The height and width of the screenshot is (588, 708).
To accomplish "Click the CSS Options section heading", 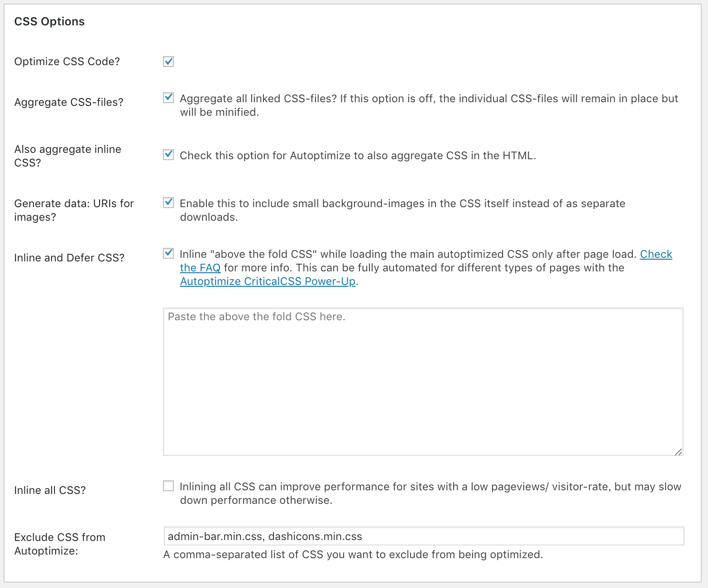I will point(49,22).
